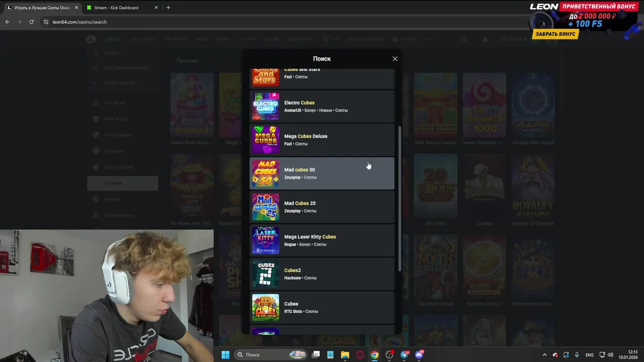Click the leon64.com address bar
Image resolution: width=644 pixels, height=362 pixels.
(282, 22)
